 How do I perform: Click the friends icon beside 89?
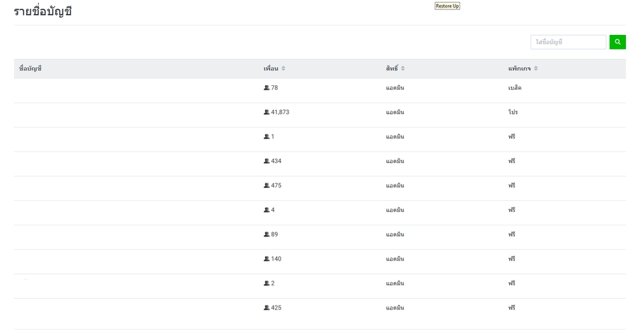point(266,234)
